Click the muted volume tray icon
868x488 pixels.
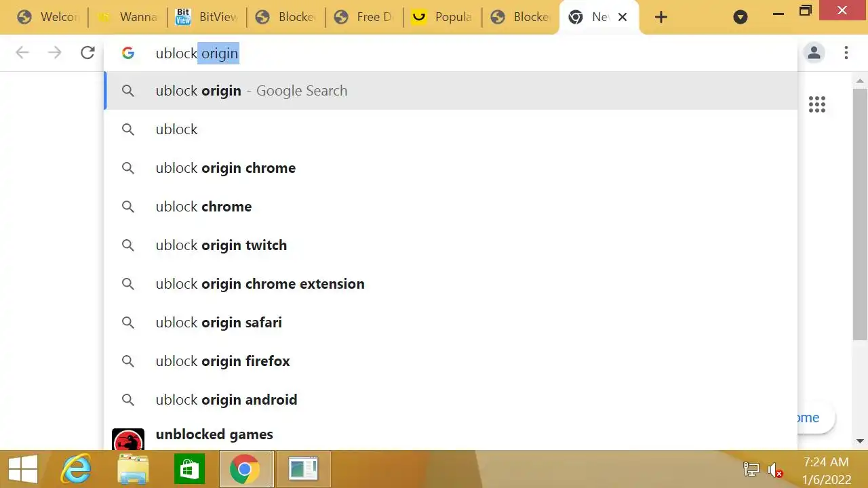775,470
